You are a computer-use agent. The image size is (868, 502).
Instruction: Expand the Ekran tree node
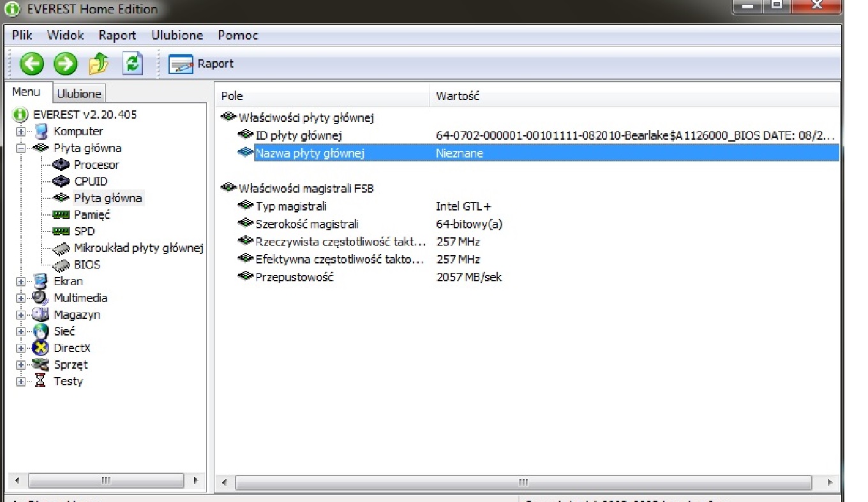coord(21,281)
